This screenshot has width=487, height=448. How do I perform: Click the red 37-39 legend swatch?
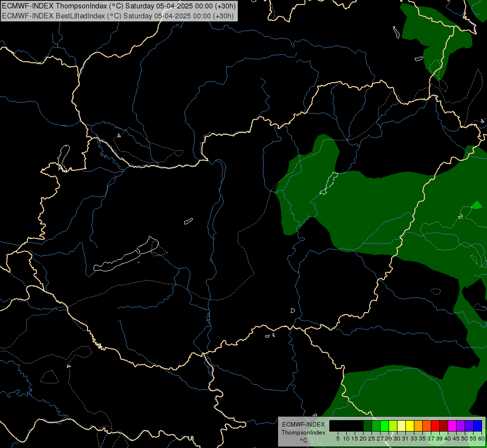pyautogui.click(x=435, y=426)
